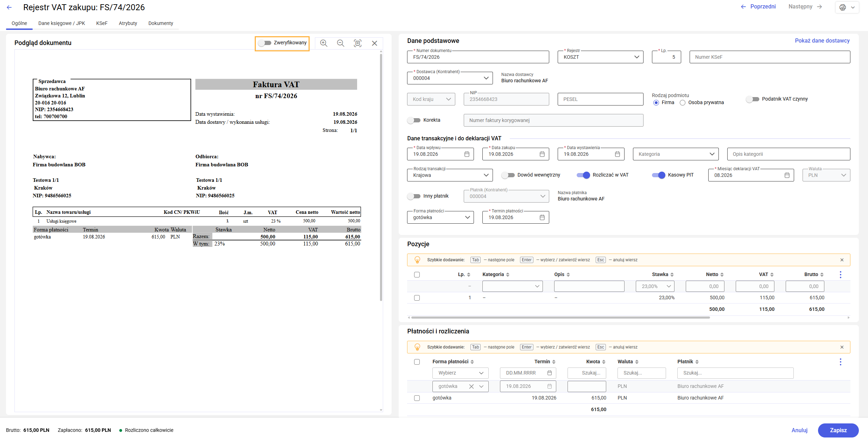Zoom out the document preview

pyautogui.click(x=341, y=43)
